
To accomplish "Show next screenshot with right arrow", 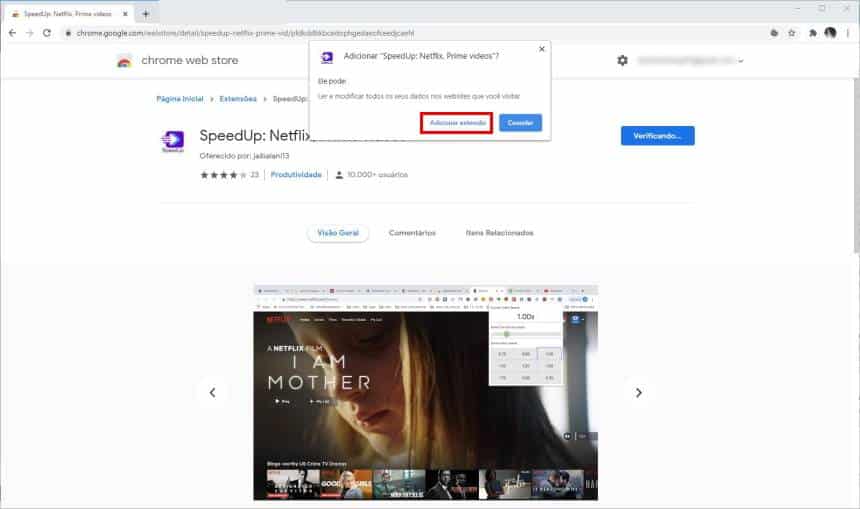I will [638, 393].
